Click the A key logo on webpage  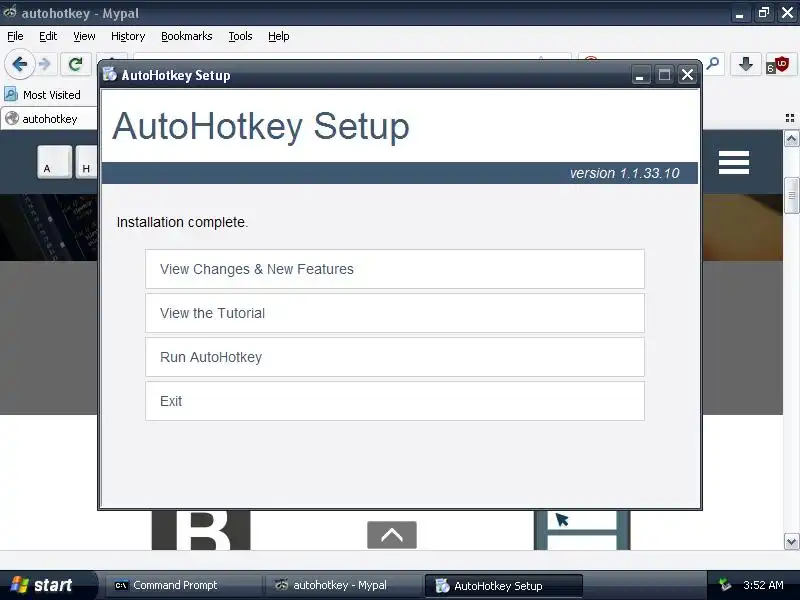[x=55, y=162]
